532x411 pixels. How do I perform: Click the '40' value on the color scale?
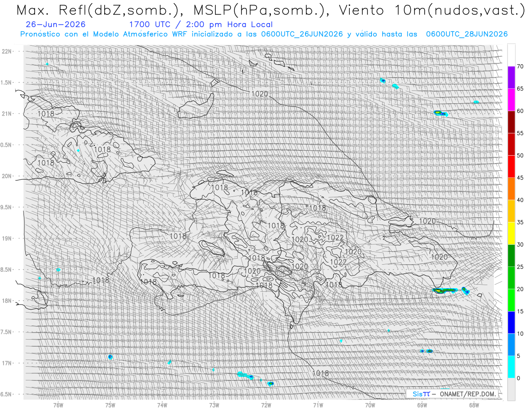(x=520, y=200)
